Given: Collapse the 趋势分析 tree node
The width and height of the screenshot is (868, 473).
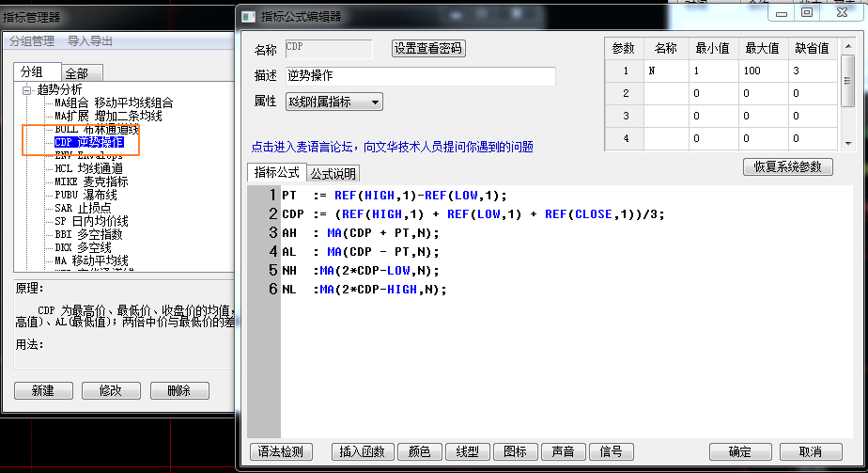Looking at the screenshot, I should (x=27, y=90).
